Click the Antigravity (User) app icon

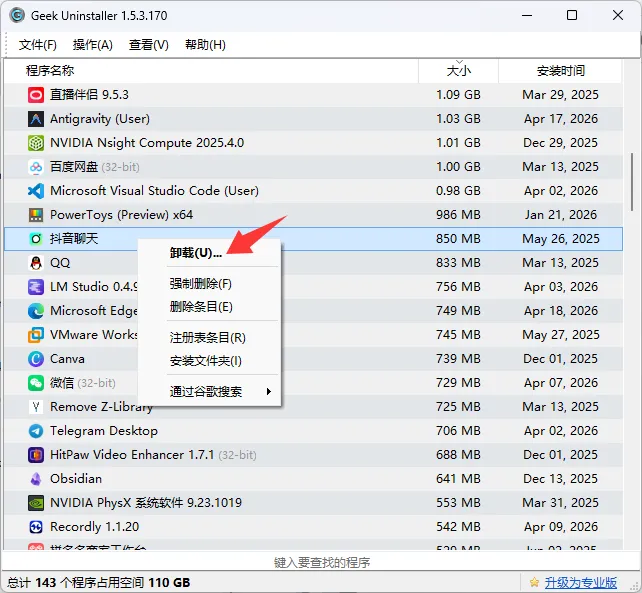[x=36, y=119]
